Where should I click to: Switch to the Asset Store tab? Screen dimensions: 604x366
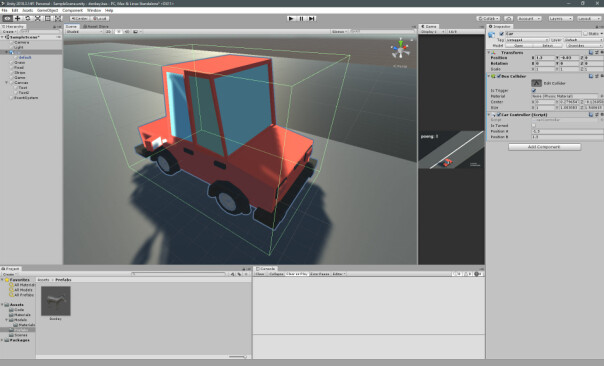pos(96,27)
